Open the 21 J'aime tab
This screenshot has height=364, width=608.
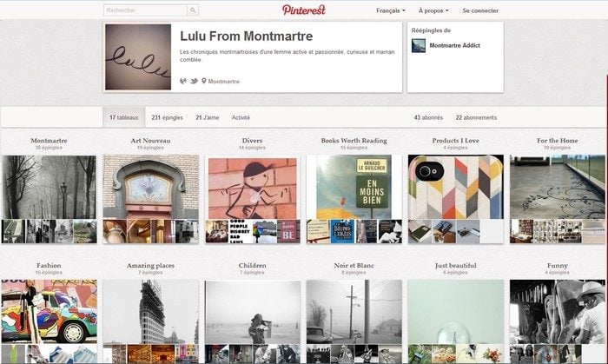208,117
